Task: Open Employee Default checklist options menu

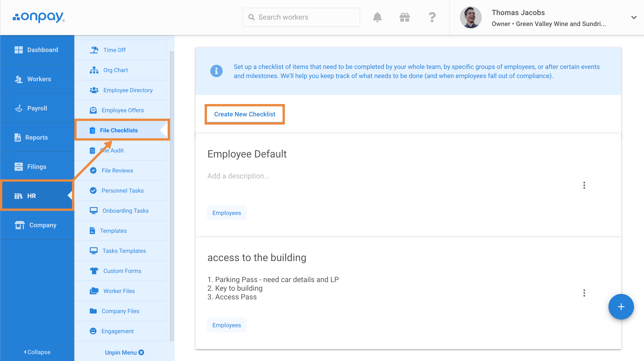Action: point(584,185)
